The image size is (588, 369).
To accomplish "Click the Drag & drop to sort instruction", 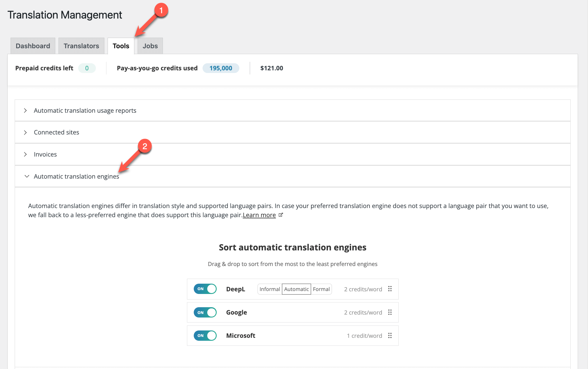I will pyautogui.click(x=293, y=264).
